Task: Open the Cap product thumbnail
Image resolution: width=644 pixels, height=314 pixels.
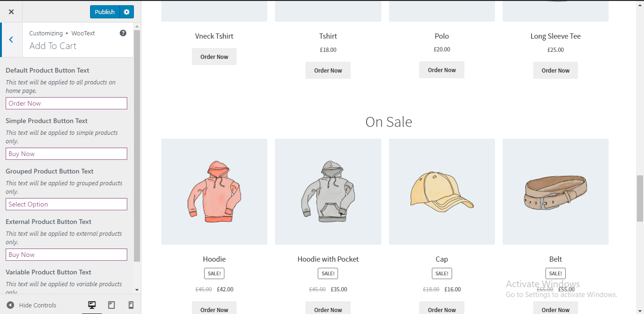Action: coord(442,191)
